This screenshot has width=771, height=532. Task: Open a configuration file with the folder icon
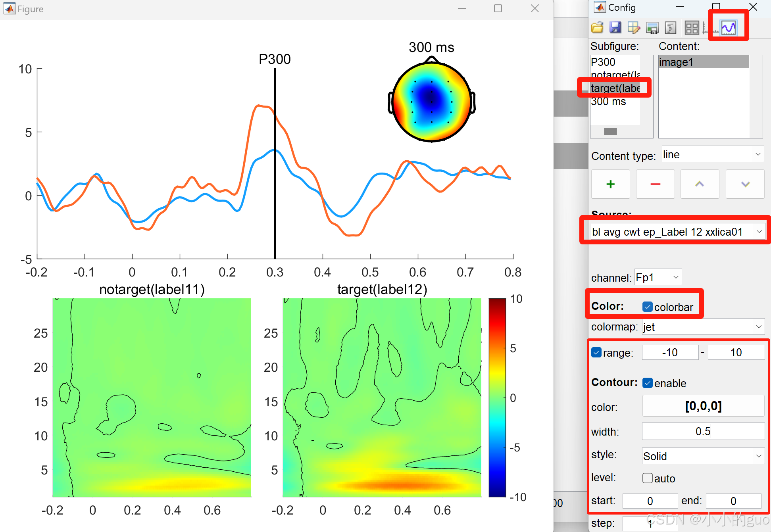(597, 27)
